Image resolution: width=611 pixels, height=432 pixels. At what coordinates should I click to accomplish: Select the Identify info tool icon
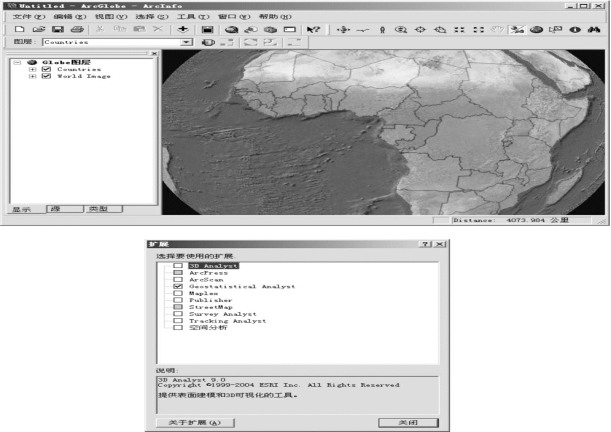[x=575, y=30]
